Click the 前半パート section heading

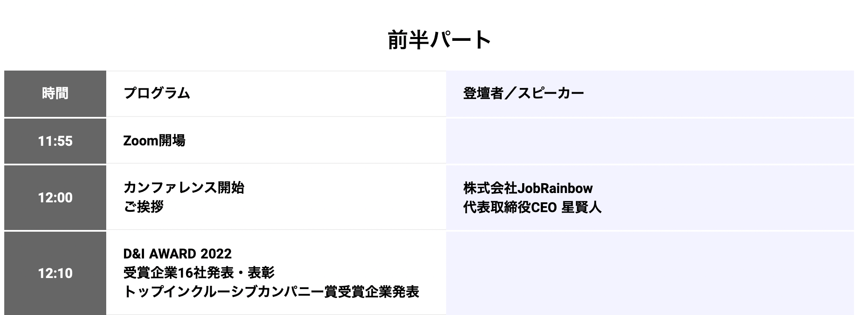click(439, 40)
